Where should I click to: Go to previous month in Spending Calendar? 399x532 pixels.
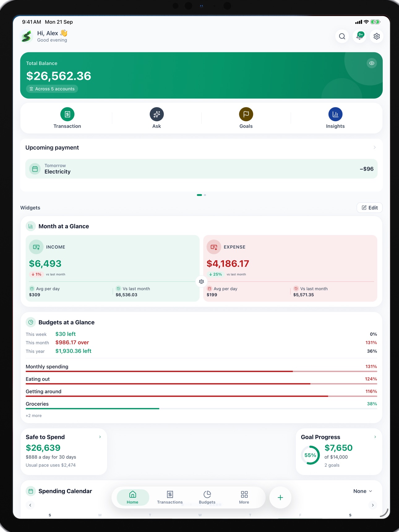(x=30, y=505)
